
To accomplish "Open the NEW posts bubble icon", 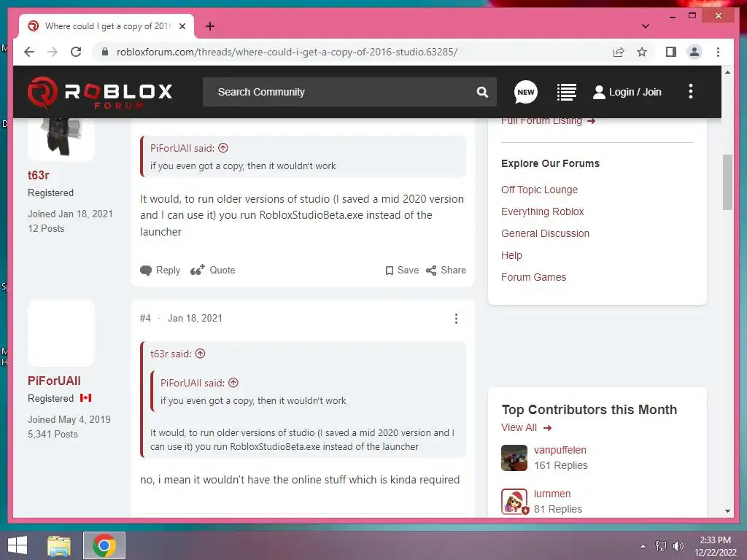I will click(525, 92).
